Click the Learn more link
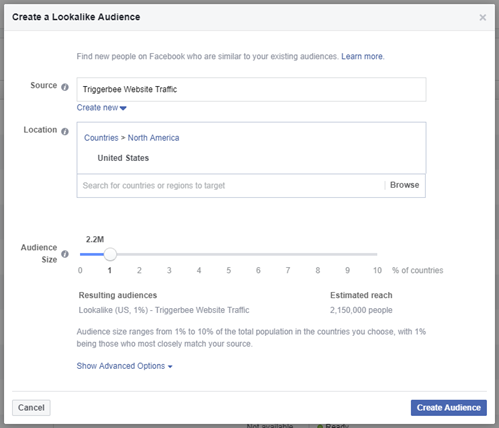Viewport: 499px width, 428px height. tap(362, 56)
